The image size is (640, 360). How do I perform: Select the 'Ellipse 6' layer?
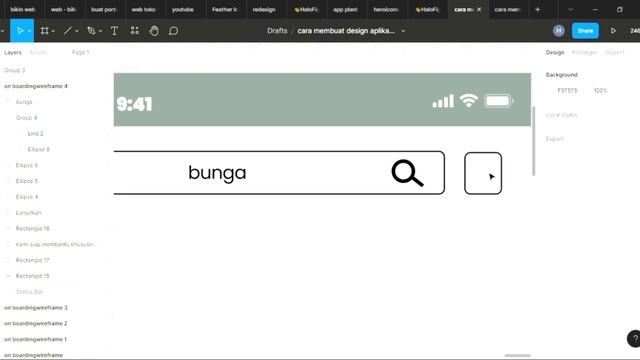27,165
